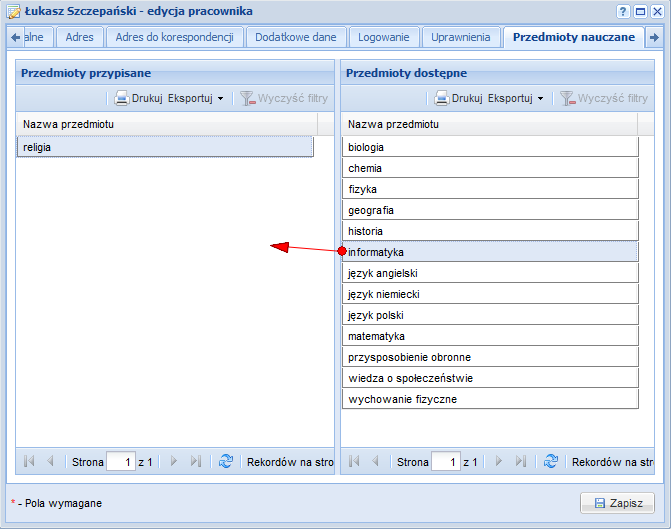Select the religia assigned subject row

pos(165,147)
